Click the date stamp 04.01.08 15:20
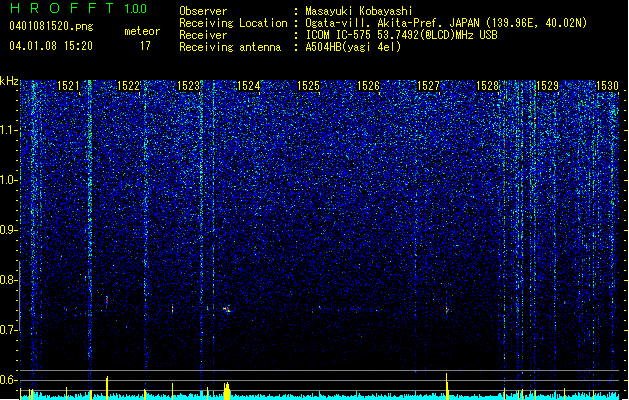This screenshot has width=629, height=400. point(51,46)
